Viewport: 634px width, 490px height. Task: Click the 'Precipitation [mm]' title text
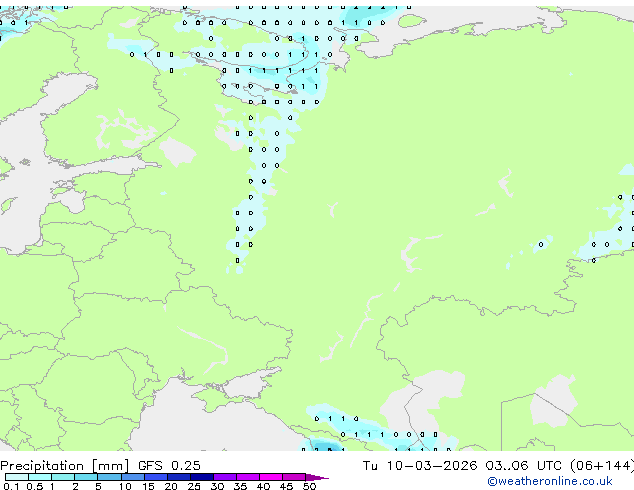[x=65, y=466]
